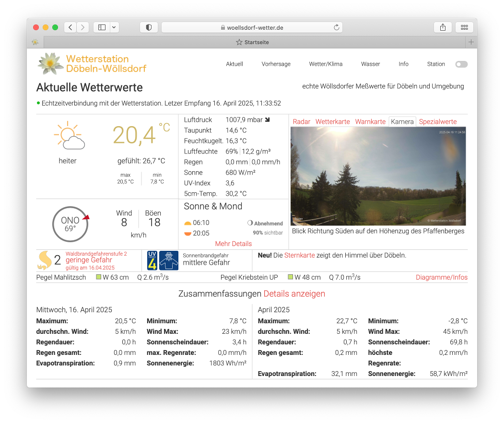Click the waning moon phase icon
The width and height of the screenshot is (504, 423).
point(251,222)
